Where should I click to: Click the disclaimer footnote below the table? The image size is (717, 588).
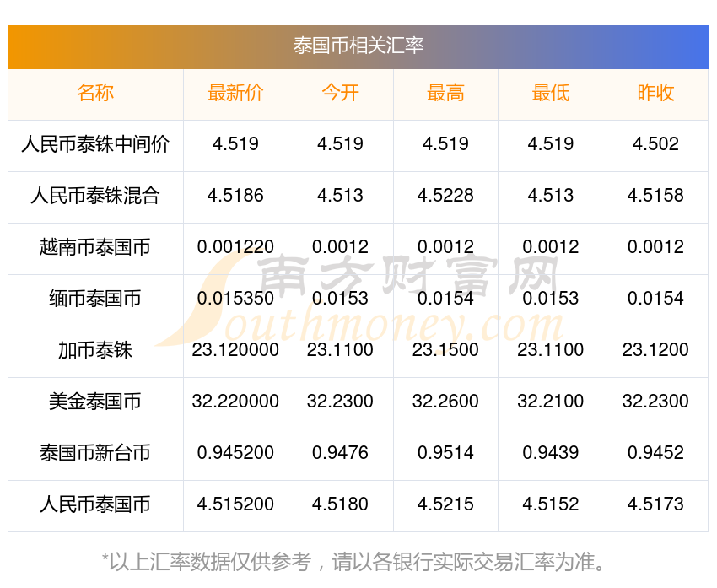coord(358,561)
